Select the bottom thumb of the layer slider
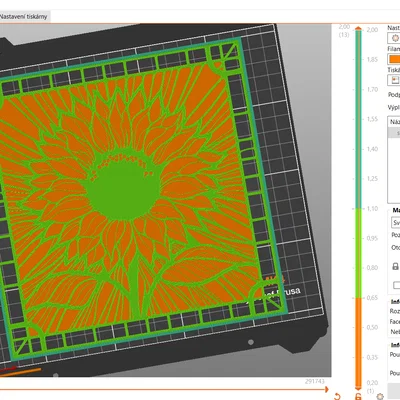 click(x=358, y=388)
